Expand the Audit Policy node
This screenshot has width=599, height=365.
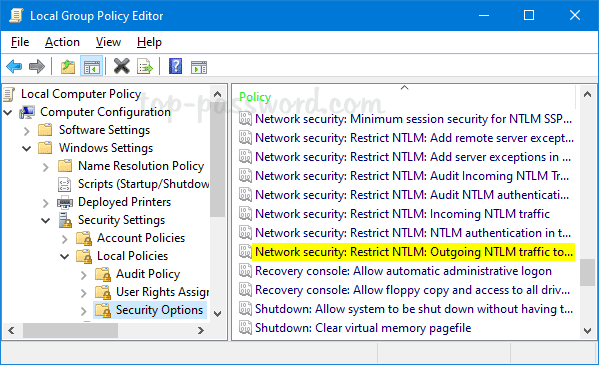point(84,275)
